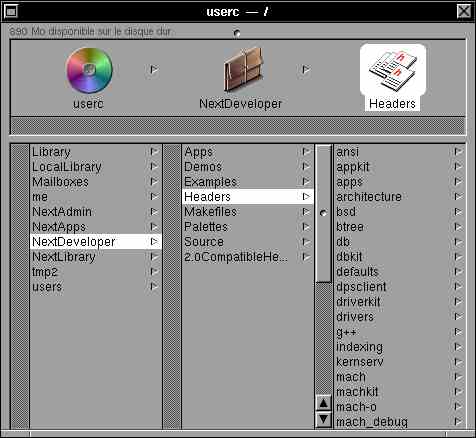This screenshot has height=438, width=476.
Task: Select mach_debug in the third column
Action: [400, 422]
